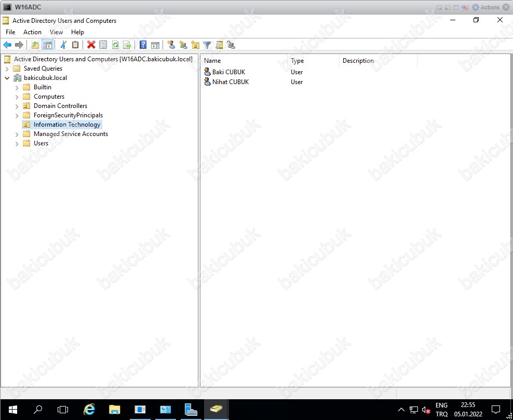Viewport: 513px width, 420px height.
Task: Select the Computers container in tree
Action: point(49,97)
